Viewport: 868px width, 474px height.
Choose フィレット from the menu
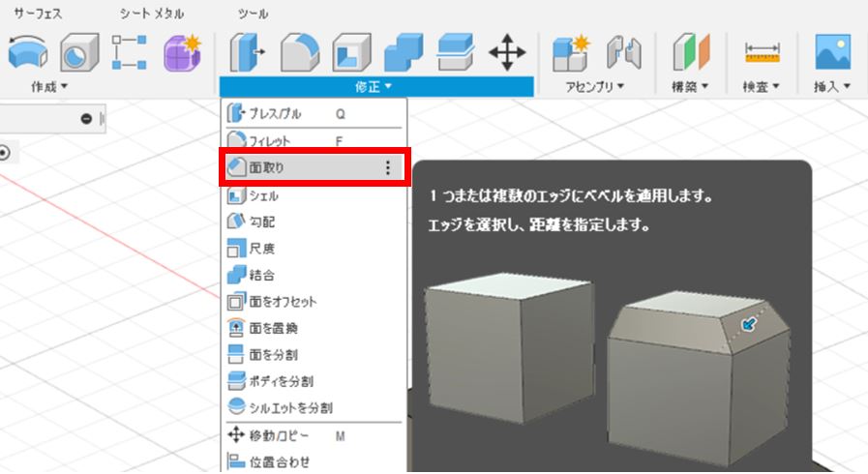coord(314,140)
